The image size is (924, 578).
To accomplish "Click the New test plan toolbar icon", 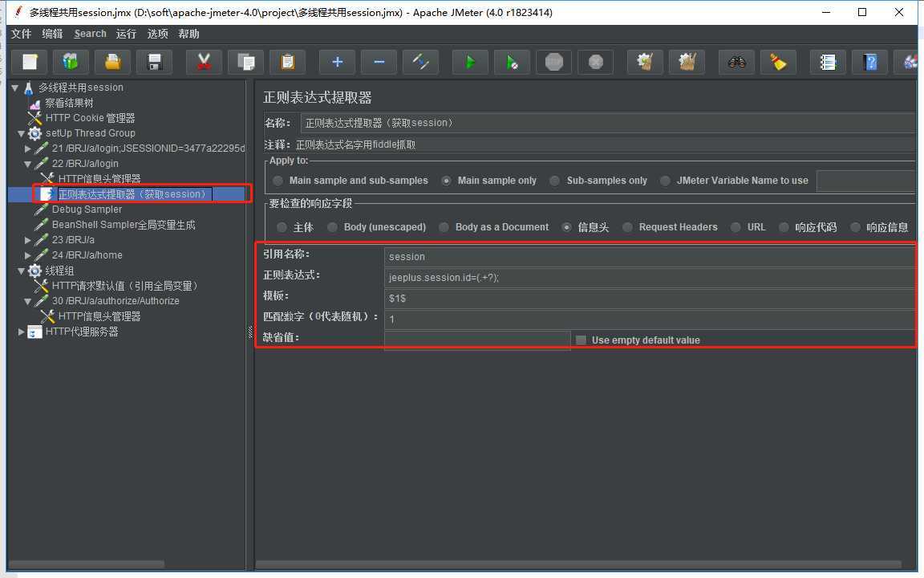I will click(30, 62).
